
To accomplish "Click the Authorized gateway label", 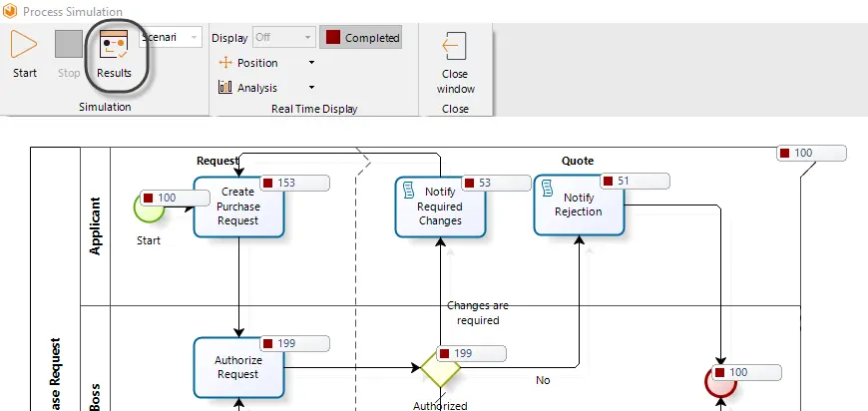I will (x=440, y=406).
